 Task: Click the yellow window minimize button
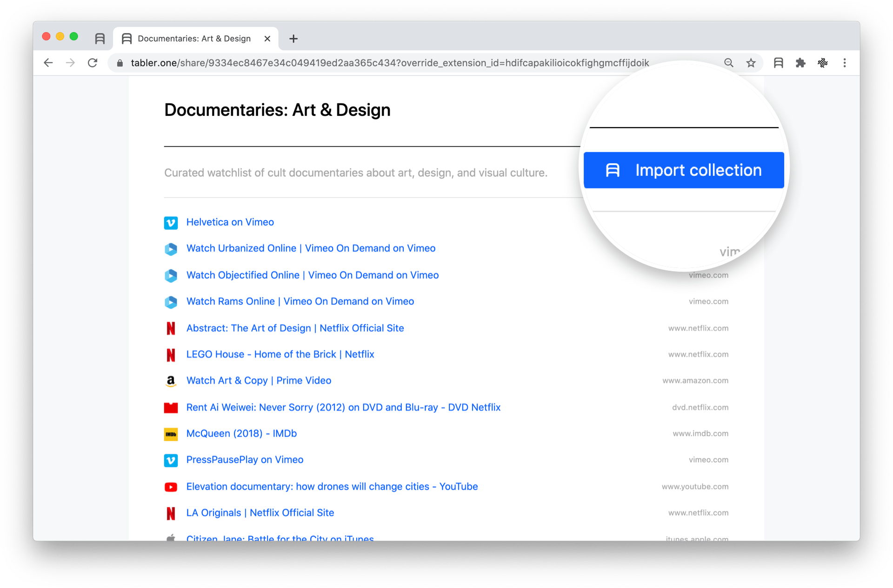(x=60, y=36)
